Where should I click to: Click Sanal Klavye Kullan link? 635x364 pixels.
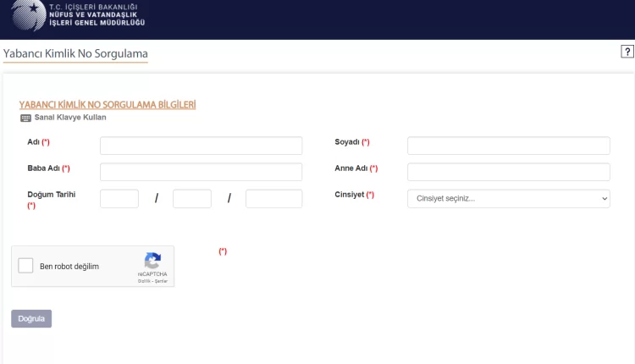[x=70, y=118]
